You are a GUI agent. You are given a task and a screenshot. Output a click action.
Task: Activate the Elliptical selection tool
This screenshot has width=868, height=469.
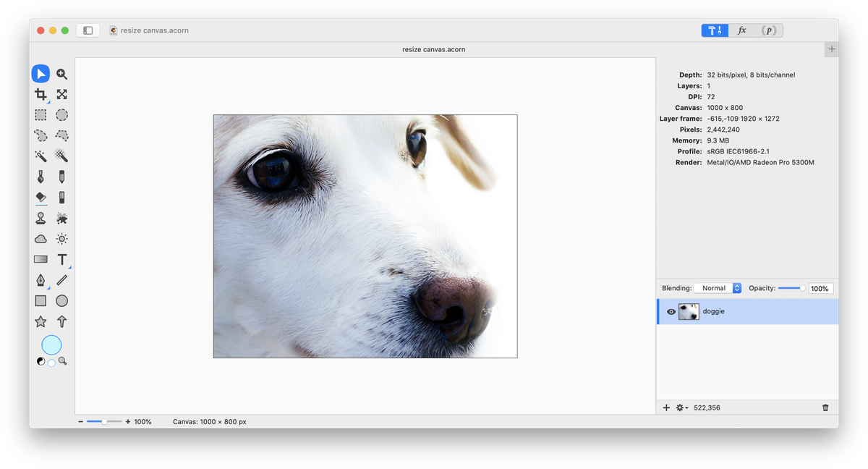coord(62,114)
